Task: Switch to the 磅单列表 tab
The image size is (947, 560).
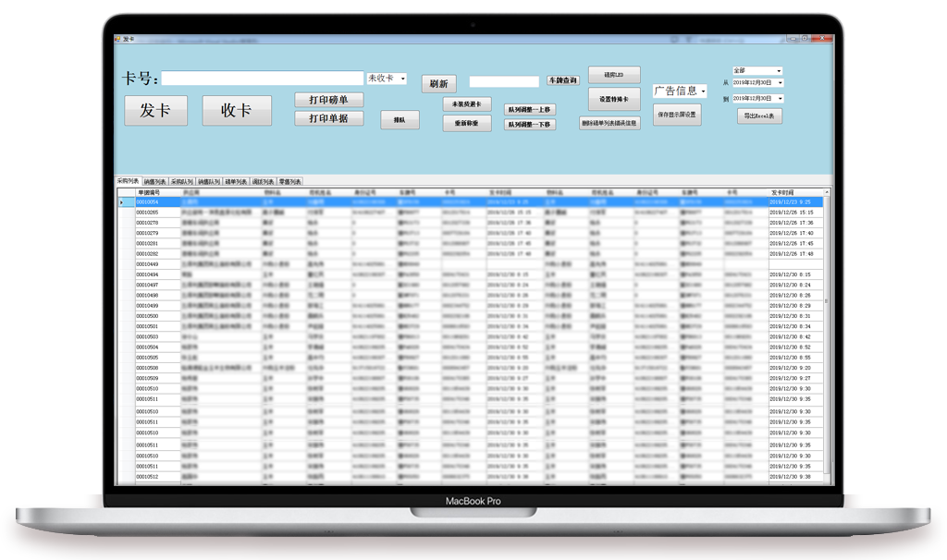Action: coord(236,182)
